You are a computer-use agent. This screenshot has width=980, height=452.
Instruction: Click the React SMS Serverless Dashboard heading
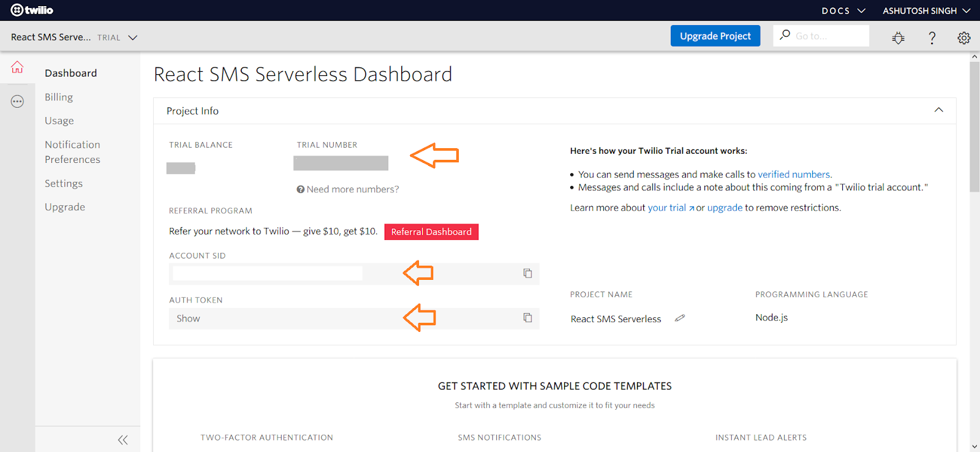[303, 74]
